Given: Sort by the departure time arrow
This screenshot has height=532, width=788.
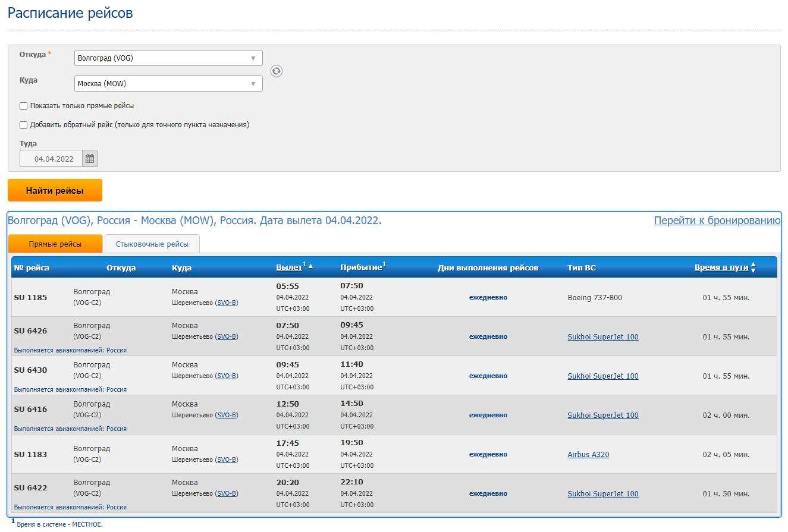Looking at the screenshot, I should [x=310, y=267].
